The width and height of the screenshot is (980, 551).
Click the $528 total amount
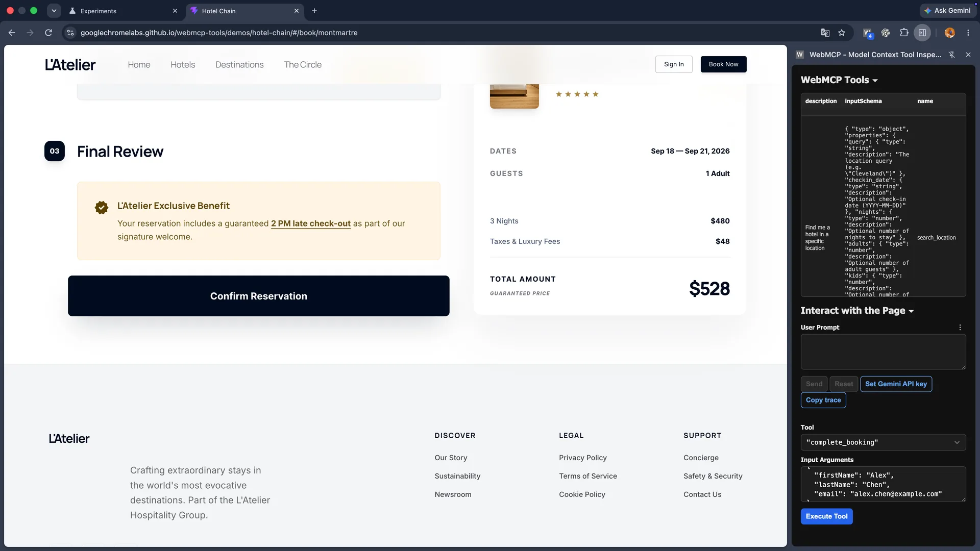(709, 289)
